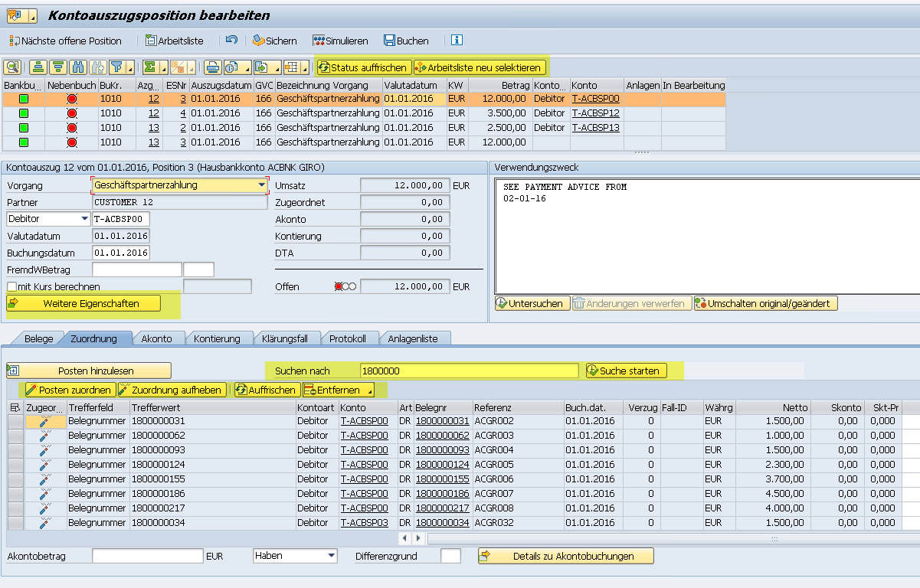Click the print icon in worklist toolbar
Image resolution: width=920 pixels, height=588 pixels.
[x=211, y=67]
